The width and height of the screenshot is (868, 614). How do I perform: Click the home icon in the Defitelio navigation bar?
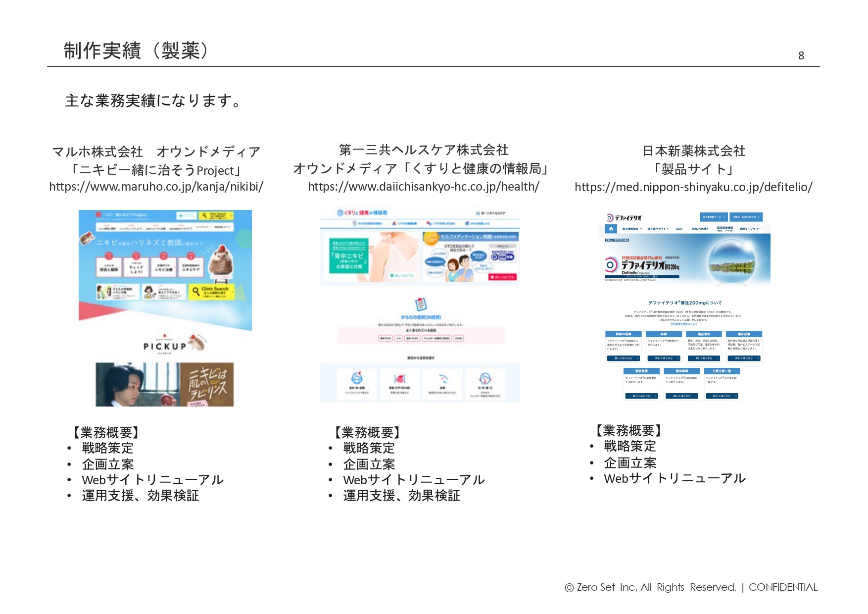[611, 229]
